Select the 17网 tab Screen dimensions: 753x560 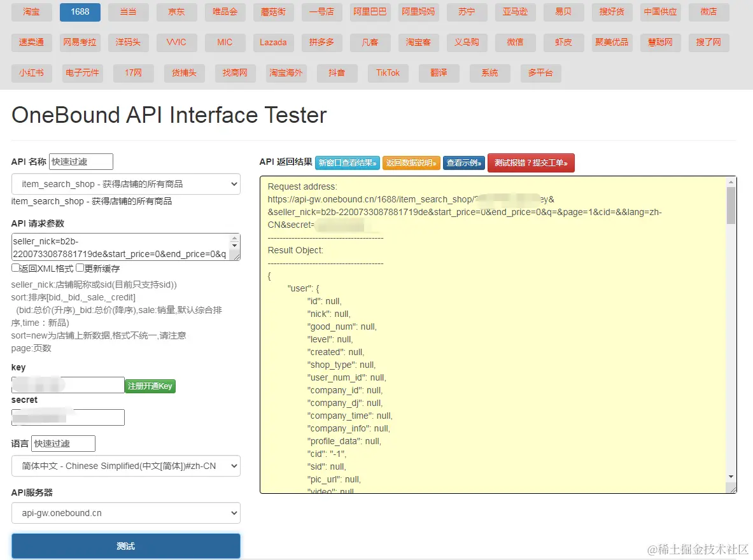pyautogui.click(x=134, y=73)
